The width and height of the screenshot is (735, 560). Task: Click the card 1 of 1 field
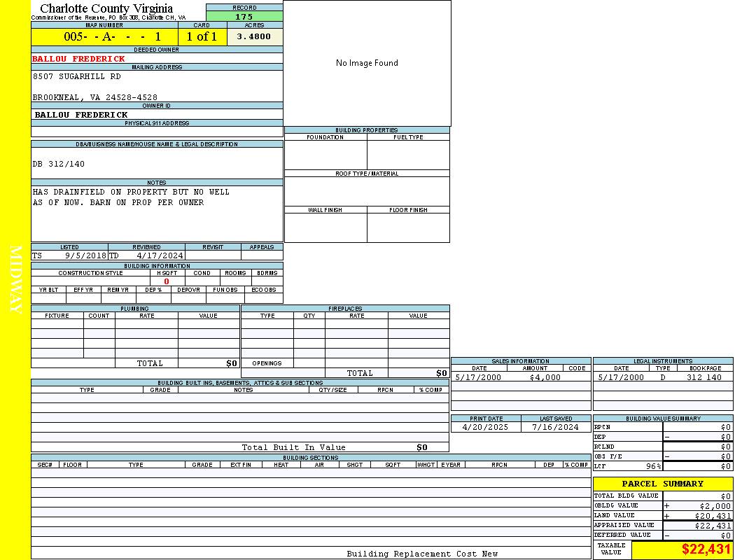[x=202, y=36]
